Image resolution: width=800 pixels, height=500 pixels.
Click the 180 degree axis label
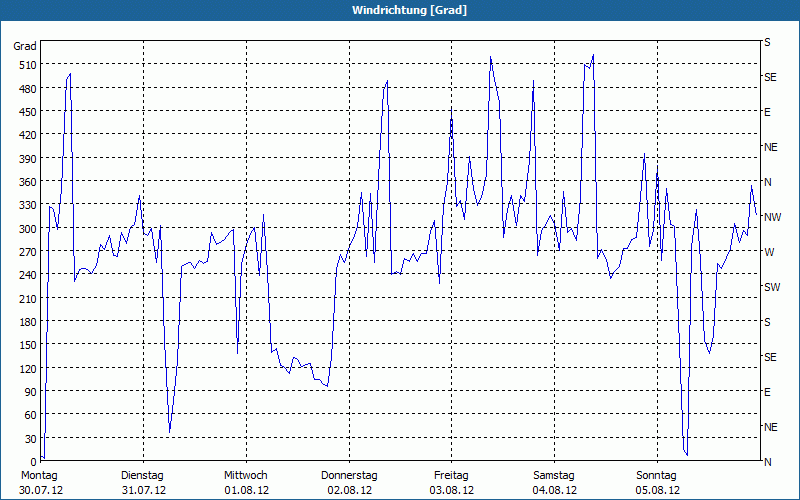(x=25, y=322)
